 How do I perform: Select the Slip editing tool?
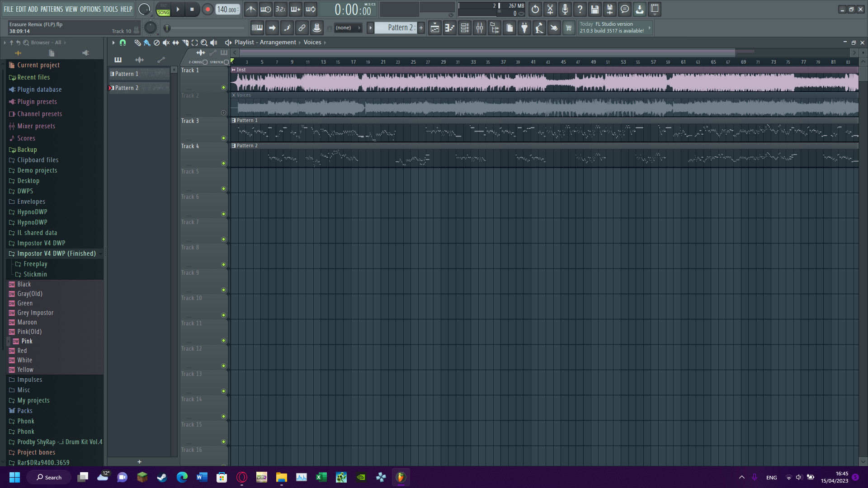[x=175, y=42]
